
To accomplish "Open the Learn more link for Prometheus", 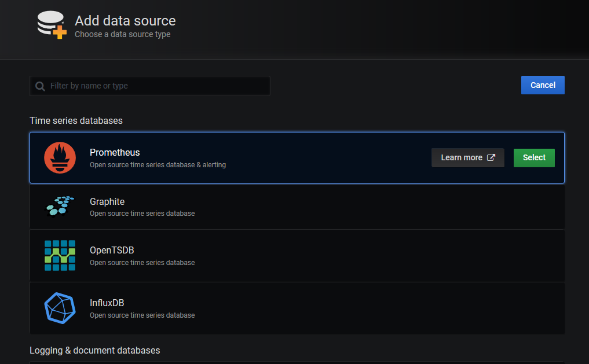I will pyautogui.click(x=468, y=157).
